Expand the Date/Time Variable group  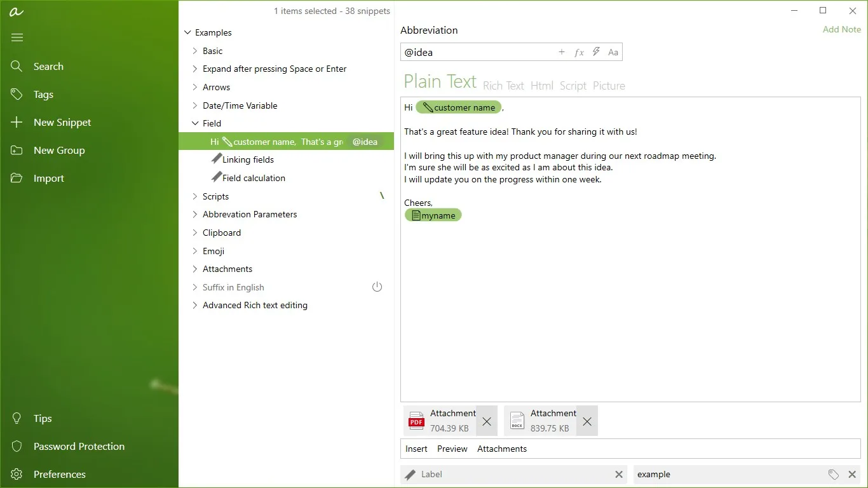(195, 105)
